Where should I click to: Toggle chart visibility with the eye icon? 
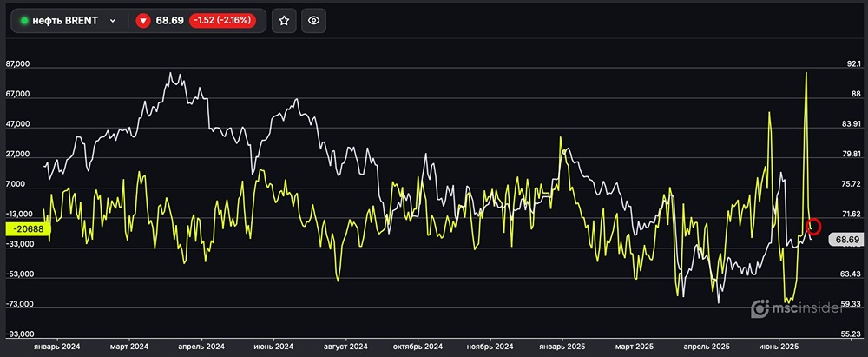point(314,21)
